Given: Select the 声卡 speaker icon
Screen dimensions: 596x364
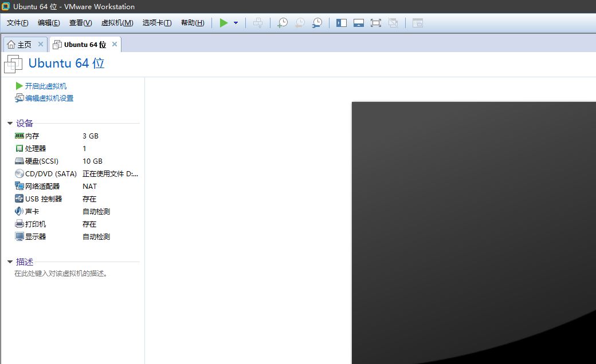Looking at the screenshot, I should [19, 211].
